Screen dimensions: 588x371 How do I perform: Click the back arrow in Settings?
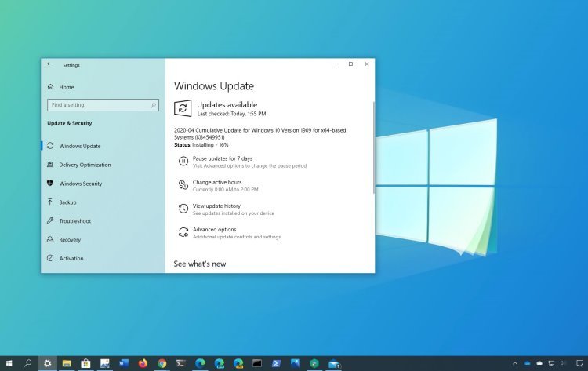point(49,64)
